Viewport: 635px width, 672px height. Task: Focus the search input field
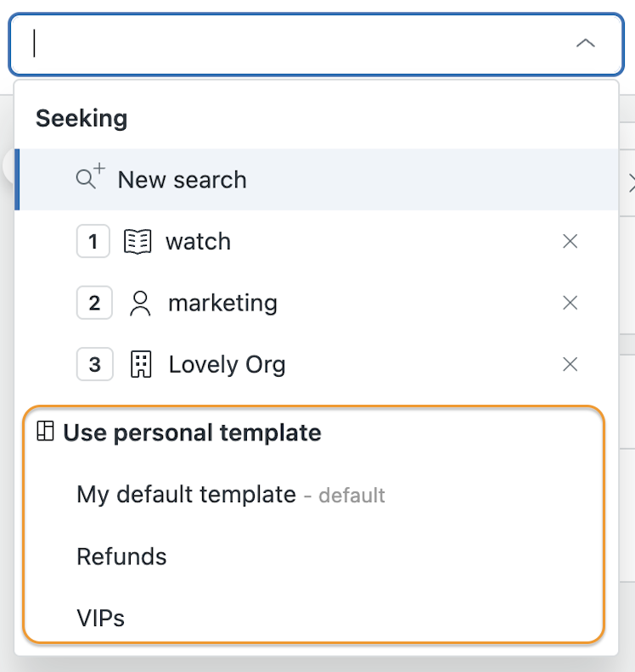click(301, 44)
